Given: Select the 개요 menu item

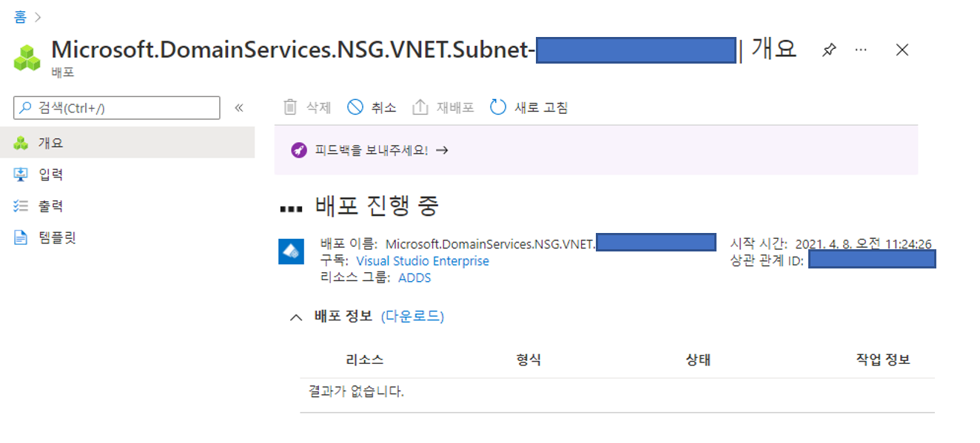Looking at the screenshot, I should click(127, 143).
